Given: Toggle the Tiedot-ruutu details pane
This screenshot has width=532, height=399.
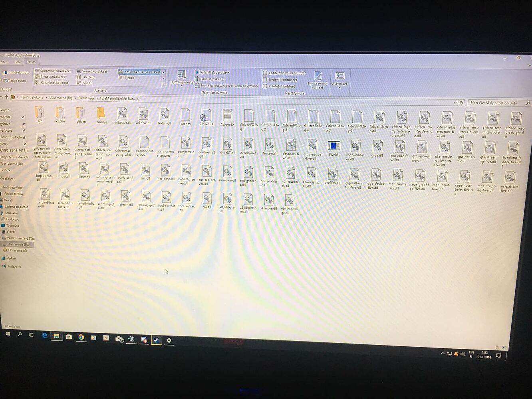Looking at the screenshot, I should pos(14,81).
